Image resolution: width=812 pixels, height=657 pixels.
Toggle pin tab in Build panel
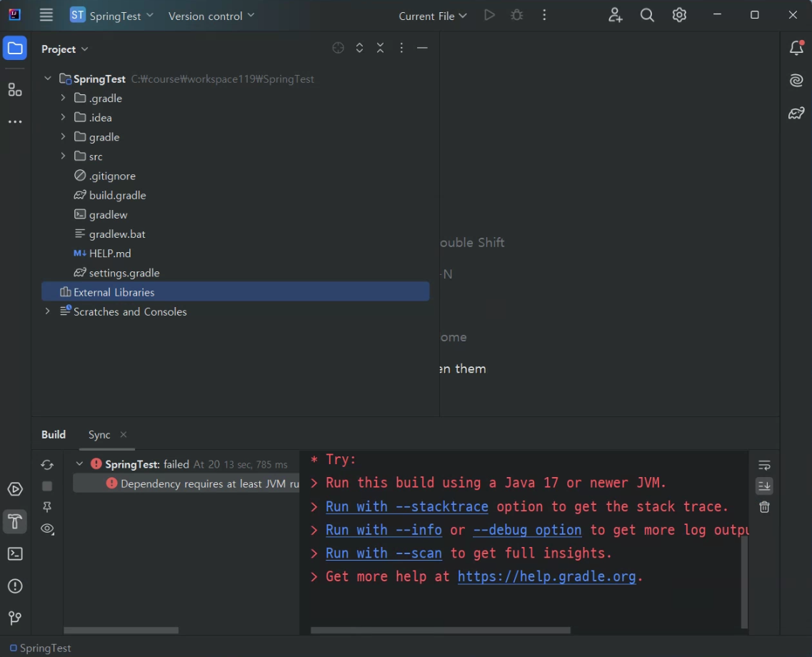coord(47,507)
